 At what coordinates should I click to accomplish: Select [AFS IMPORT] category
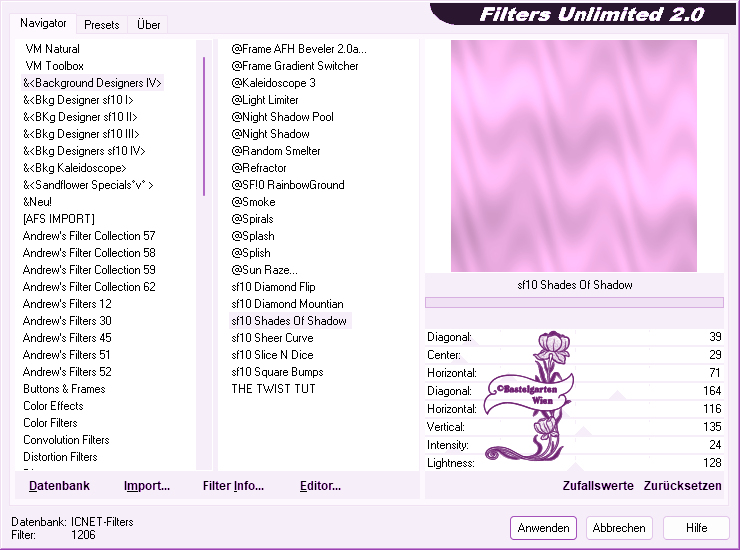coord(59,219)
